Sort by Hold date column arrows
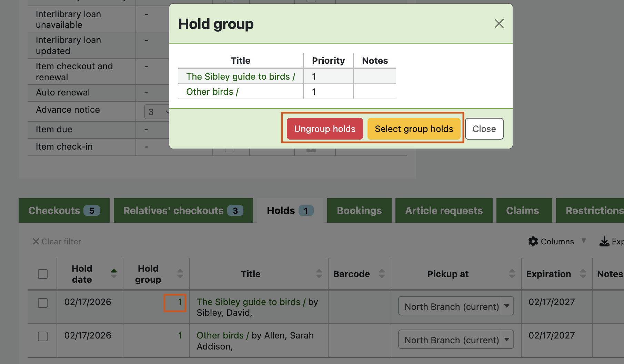This screenshot has width=624, height=364. pos(114,274)
